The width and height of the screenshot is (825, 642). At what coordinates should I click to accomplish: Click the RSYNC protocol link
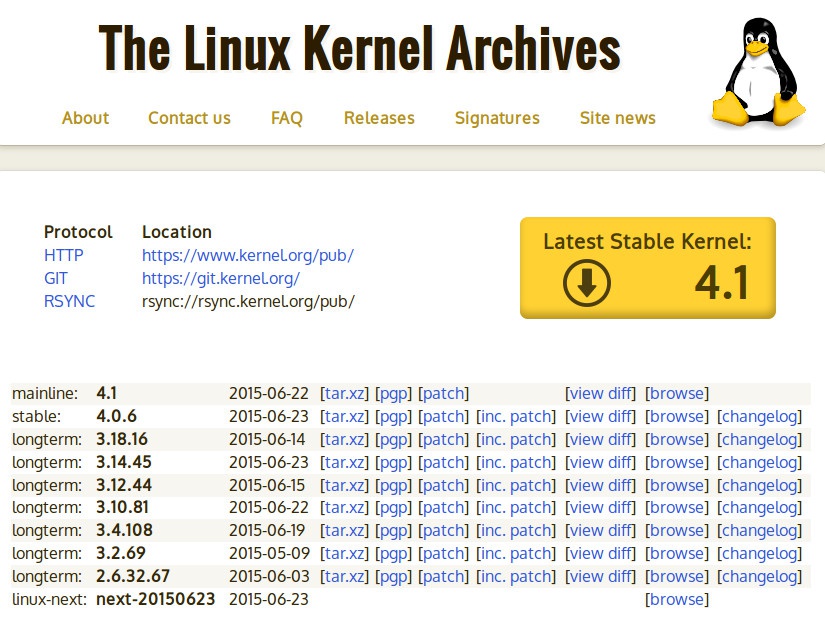(x=69, y=301)
